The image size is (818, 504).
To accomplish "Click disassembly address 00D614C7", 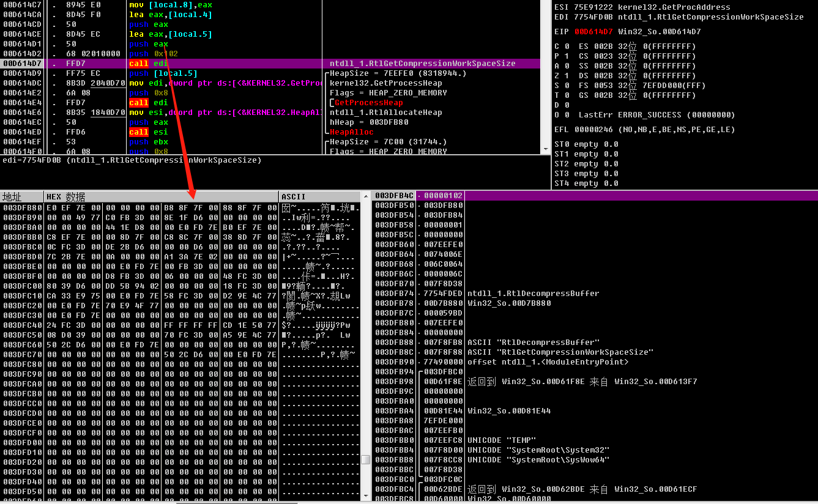I will point(22,5).
